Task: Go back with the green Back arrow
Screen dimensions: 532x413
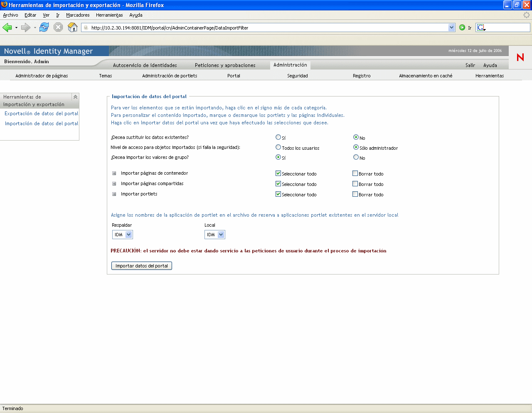Action: tap(7, 27)
